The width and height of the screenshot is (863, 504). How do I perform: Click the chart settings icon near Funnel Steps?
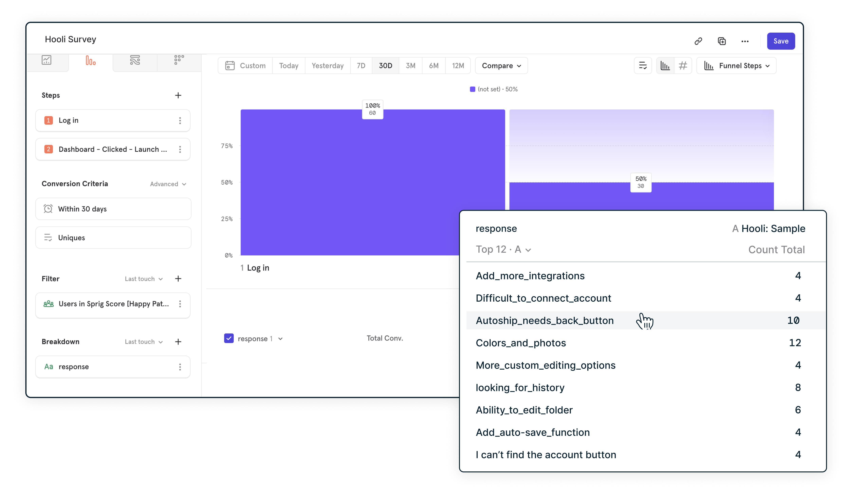[643, 65]
